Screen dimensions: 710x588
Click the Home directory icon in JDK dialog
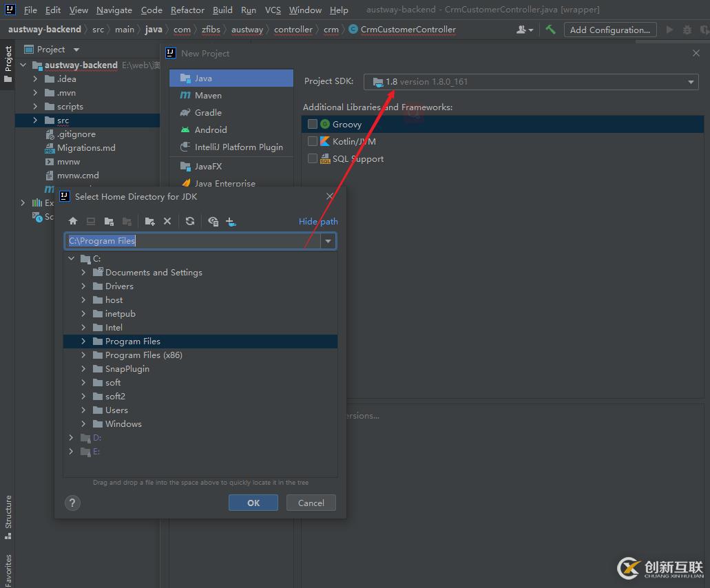click(73, 222)
